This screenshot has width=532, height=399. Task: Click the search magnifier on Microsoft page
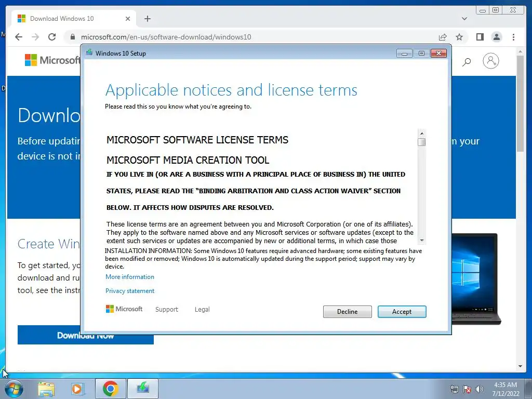[x=467, y=62]
